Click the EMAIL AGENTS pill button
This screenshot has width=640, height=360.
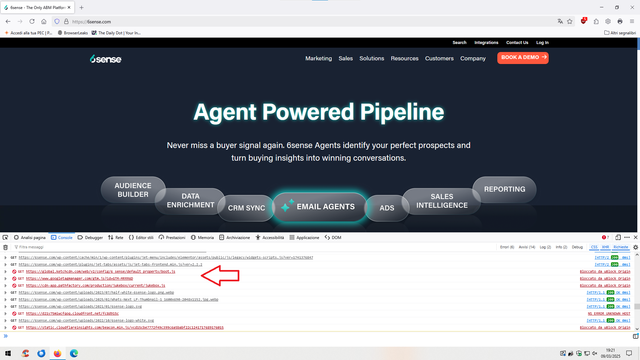[319, 207]
